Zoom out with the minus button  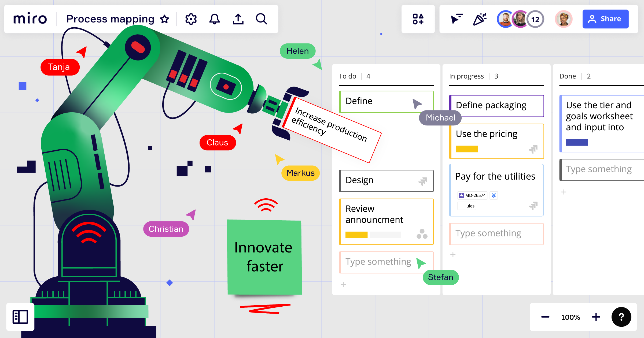(x=545, y=317)
